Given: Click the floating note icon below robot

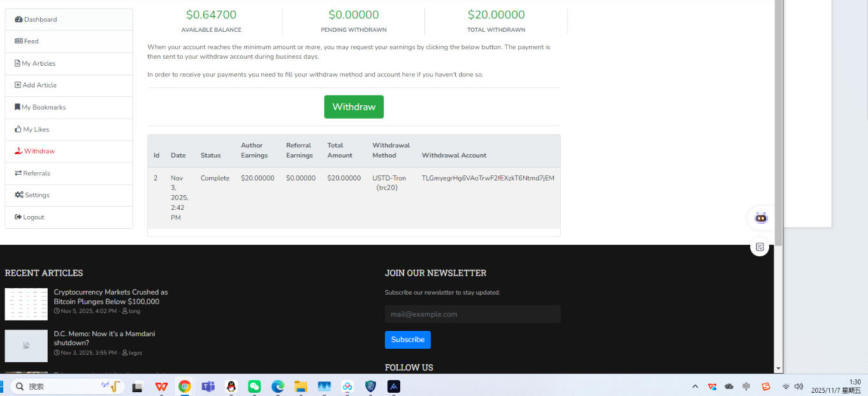Looking at the screenshot, I should 760,247.
